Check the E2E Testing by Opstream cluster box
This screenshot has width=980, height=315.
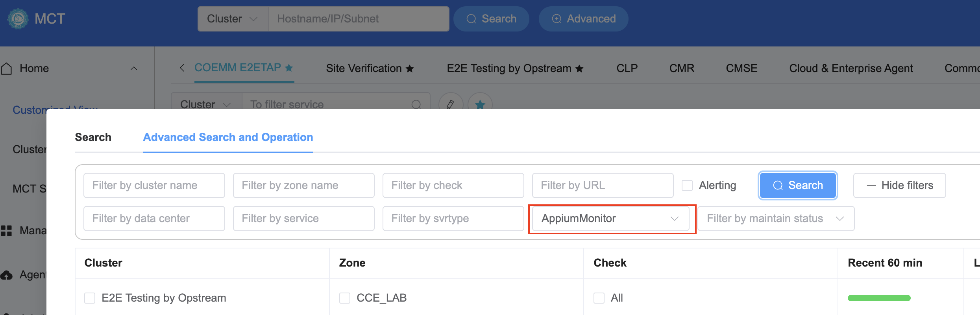tap(90, 298)
